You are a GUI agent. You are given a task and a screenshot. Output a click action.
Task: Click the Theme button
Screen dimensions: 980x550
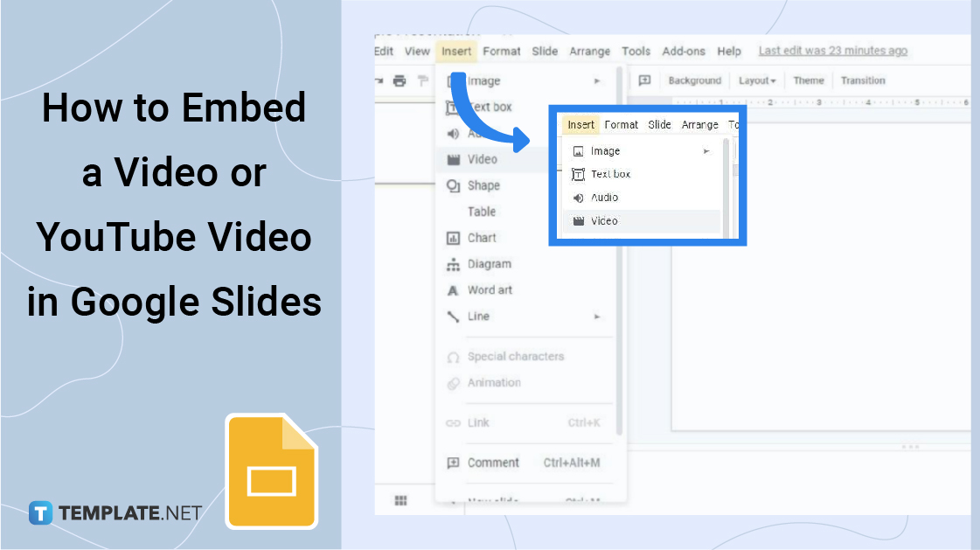point(808,80)
